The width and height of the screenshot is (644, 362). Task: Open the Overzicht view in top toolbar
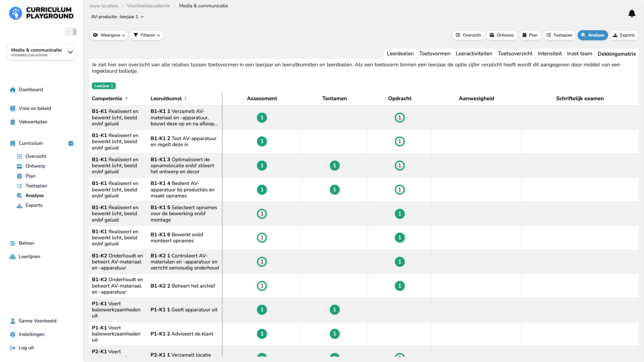[468, 35]
